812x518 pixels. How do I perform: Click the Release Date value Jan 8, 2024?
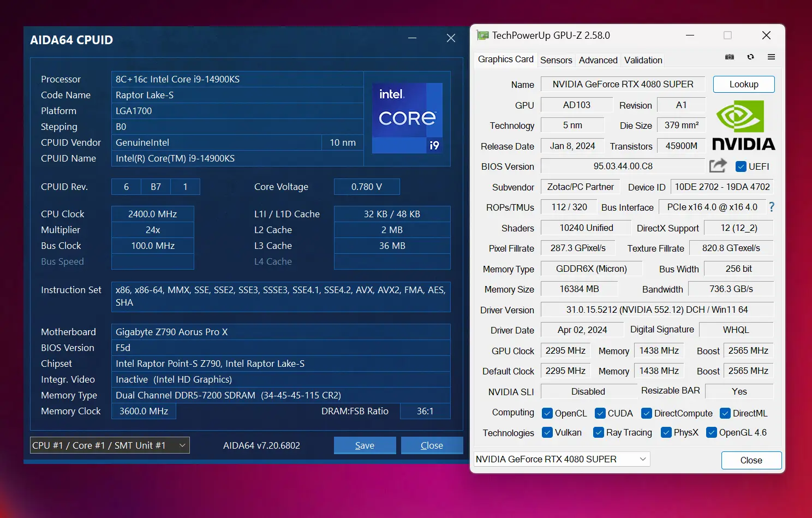(x=572, y=146)
